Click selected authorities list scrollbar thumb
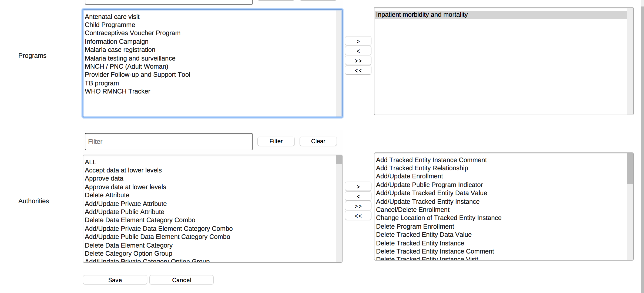The width and height of the screenshot is (644, 293). [630, 169]
